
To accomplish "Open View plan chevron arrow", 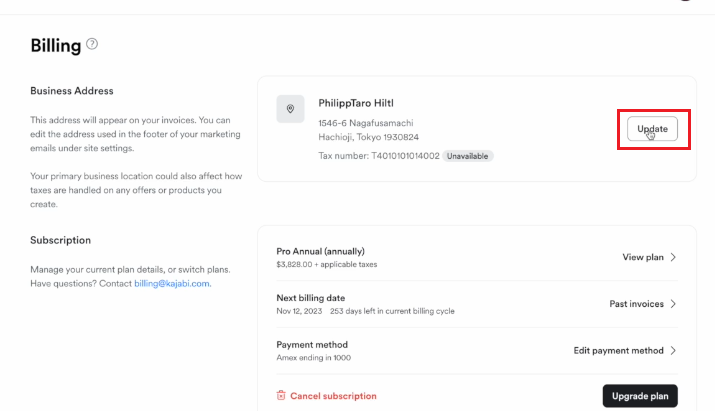I will click(673, 257).
